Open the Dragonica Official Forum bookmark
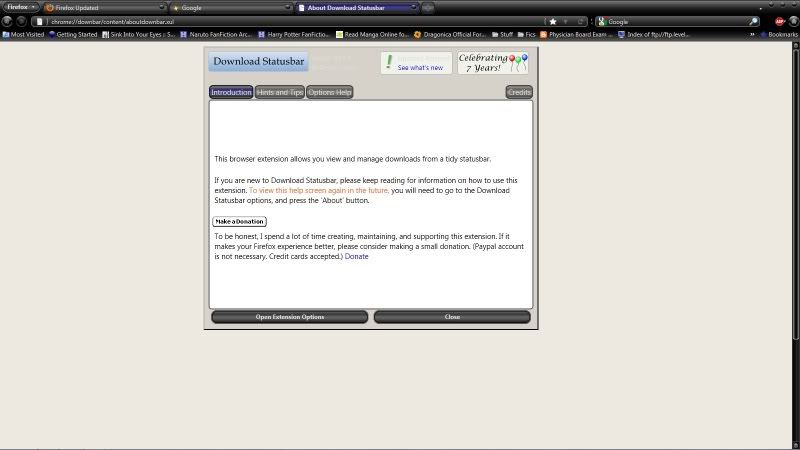The image size is (800, 450). tap(449, 34)
